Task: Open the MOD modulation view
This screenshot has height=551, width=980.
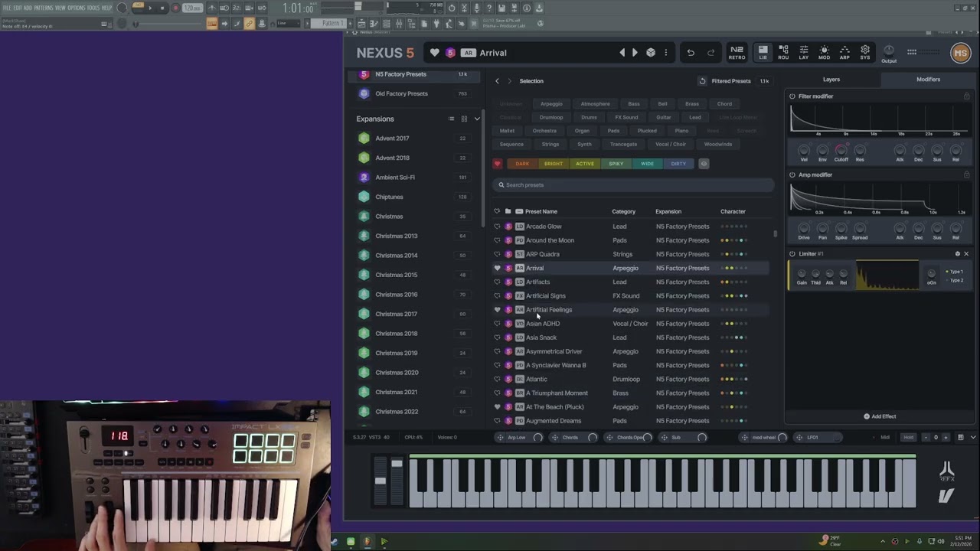Action: click(824, 52)
